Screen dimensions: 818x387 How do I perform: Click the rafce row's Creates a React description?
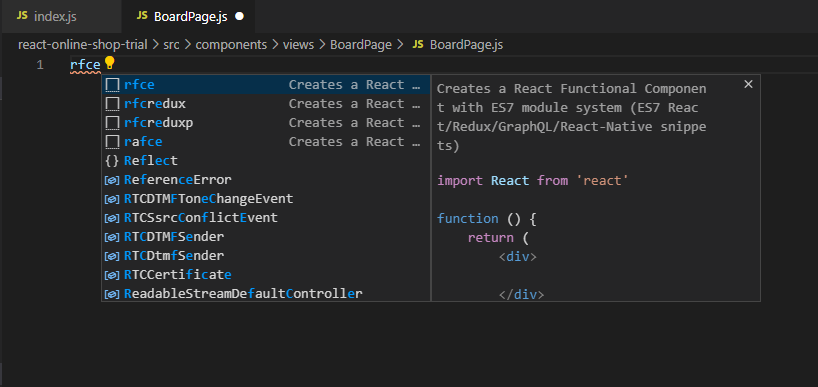coord(355,141)
